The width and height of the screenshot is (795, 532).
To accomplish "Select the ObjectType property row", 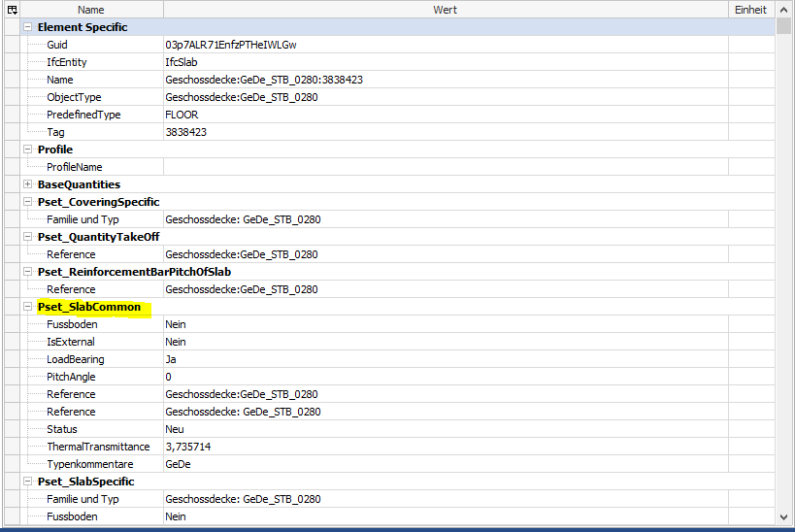I will coord(398,97).
